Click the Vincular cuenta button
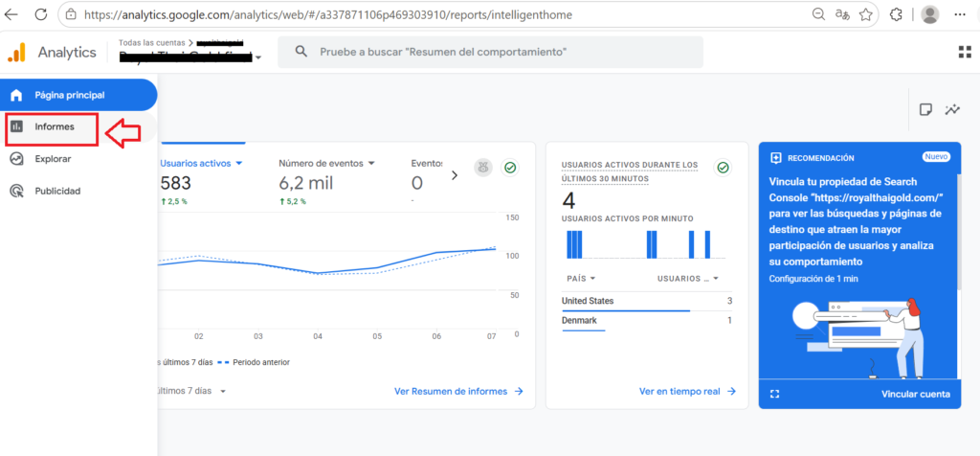Screen dimensions: 980x456 [x=916, y=394]
